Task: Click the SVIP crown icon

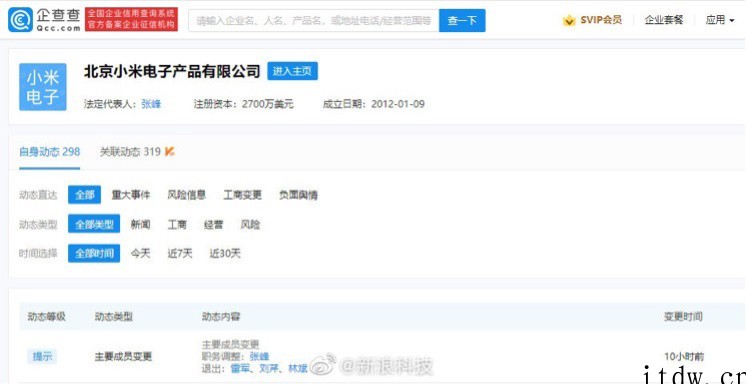Action: click(x=569, y=20)
